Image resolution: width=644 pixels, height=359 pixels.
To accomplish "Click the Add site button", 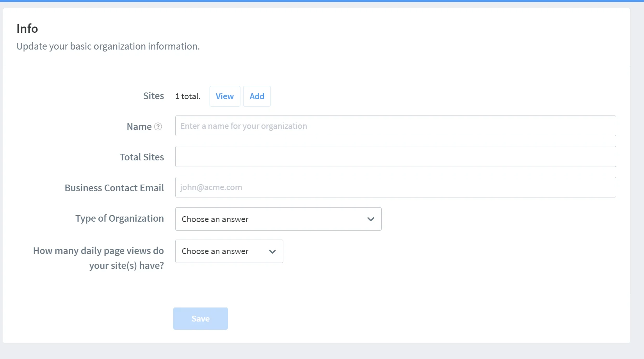I will [x=257, y=96].
